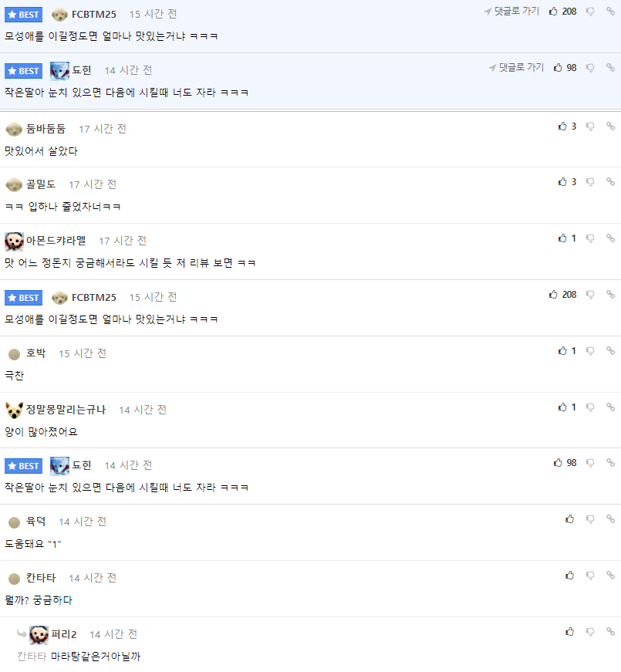Click 됴힌's avatar in lower best comment
Image resolution: width=621 pixels, height=672 pixels.
coord(59,466)
